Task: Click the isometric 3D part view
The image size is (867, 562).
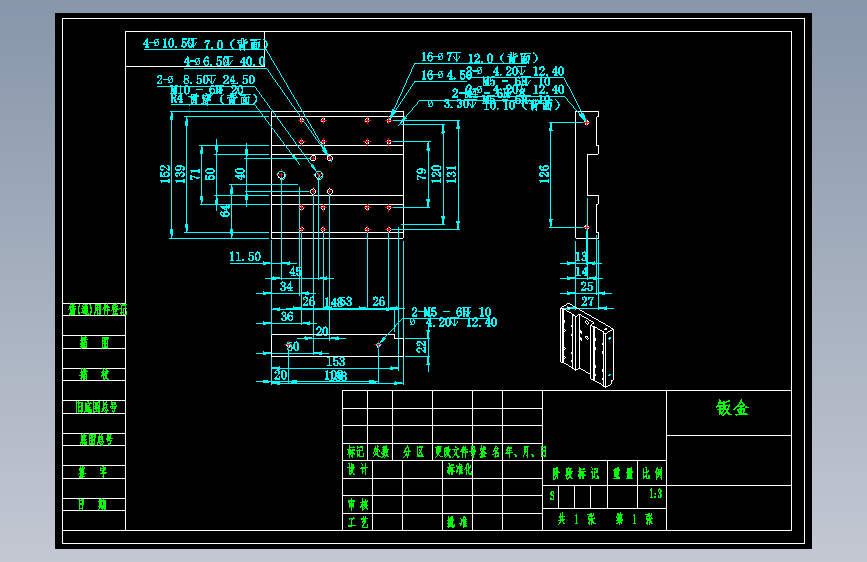Action: point(587,345)
